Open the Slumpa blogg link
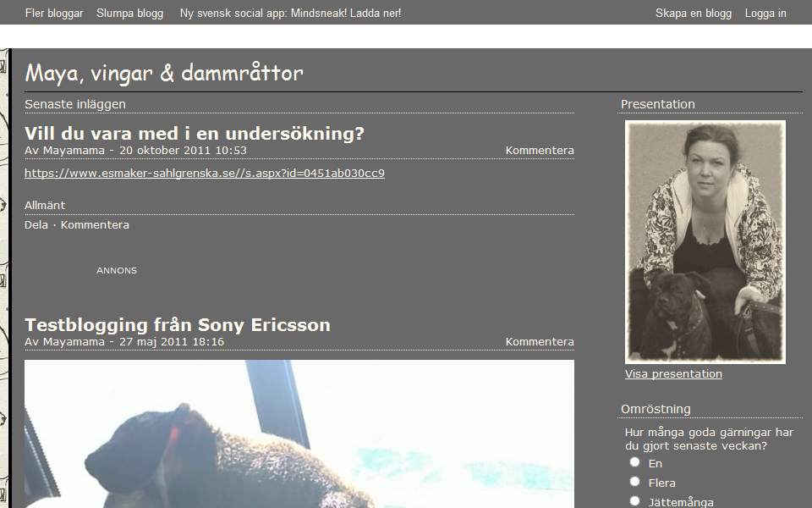812x508 pixels. (129, 13)
